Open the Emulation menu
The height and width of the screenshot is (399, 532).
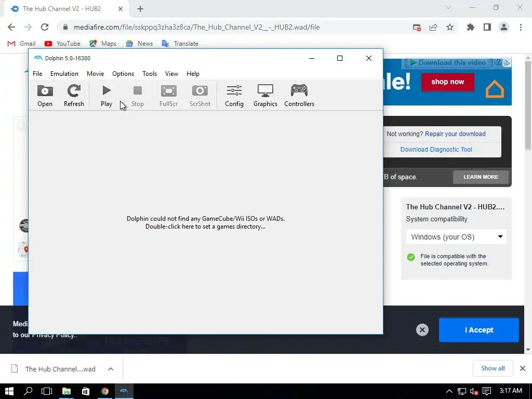[x=64, y=74]
